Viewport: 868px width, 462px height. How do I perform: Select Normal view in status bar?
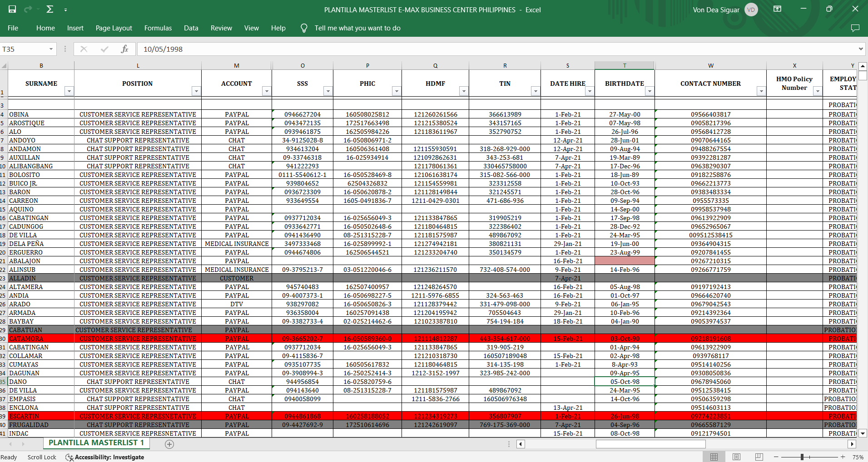714,457
